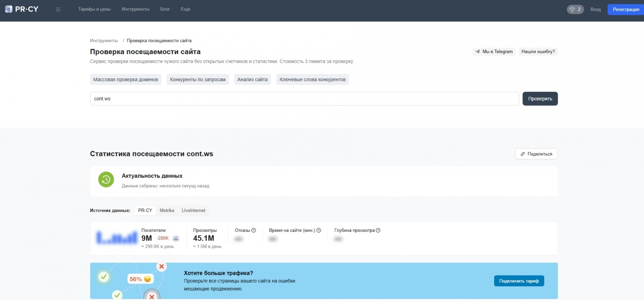Go to the Блог page
Viewport: 644px width, 300px height.
[165, 9]
